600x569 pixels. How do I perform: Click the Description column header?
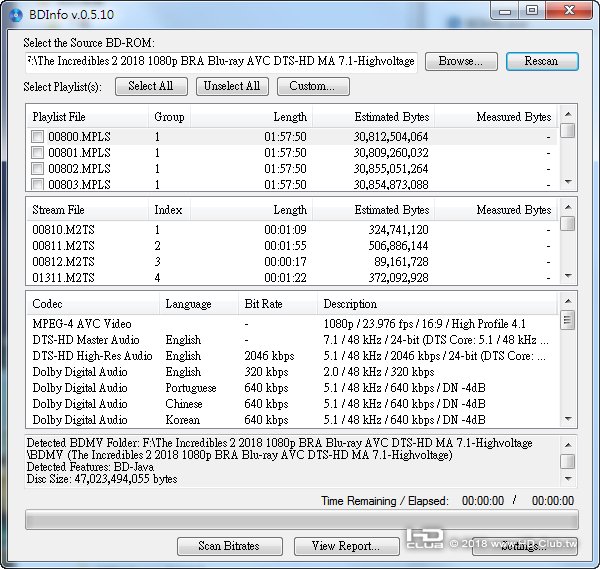[x=437, y=304]
